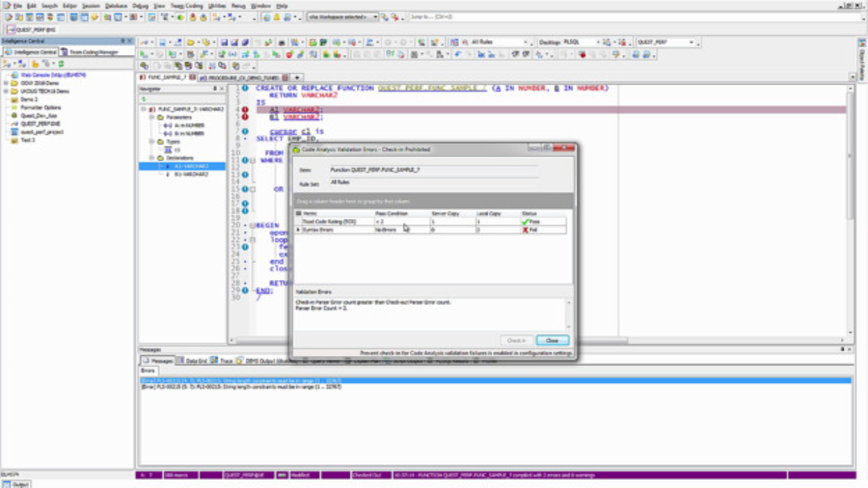Toggle the pin on the Intelligence Central panel
The width and height of the screenshot is (868, 488).
tap(123, 41)
